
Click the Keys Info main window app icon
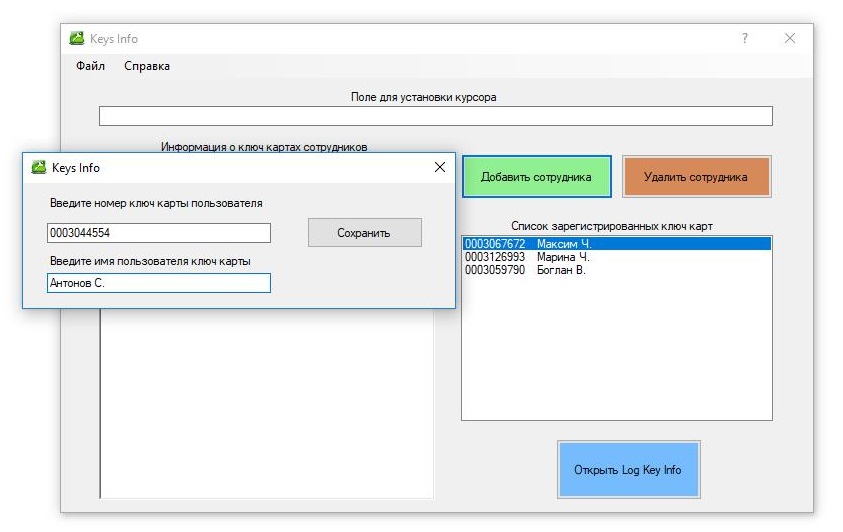(x=77, y=38)
